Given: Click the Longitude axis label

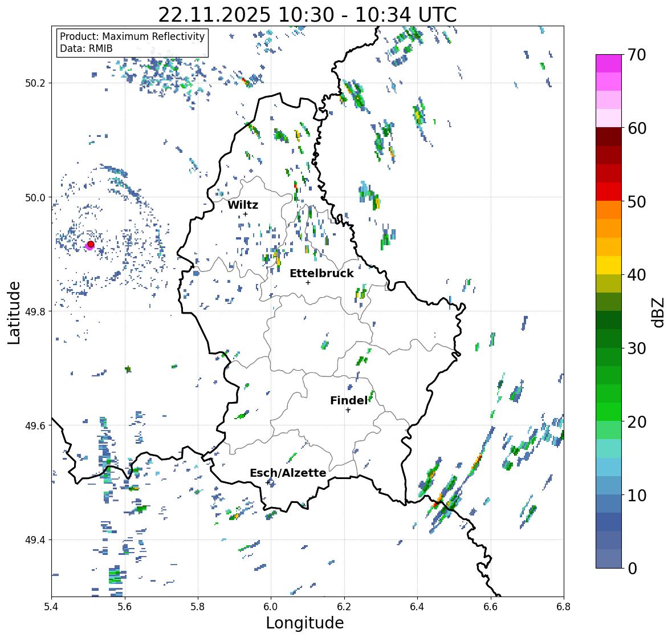Looking at the screenshot, I should [x=305, y=623].
